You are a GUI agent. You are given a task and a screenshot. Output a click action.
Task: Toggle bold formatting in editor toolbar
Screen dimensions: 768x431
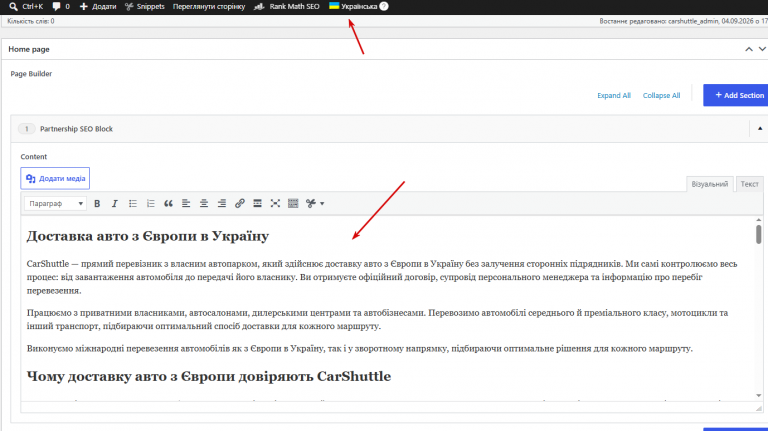click(97, 203)
